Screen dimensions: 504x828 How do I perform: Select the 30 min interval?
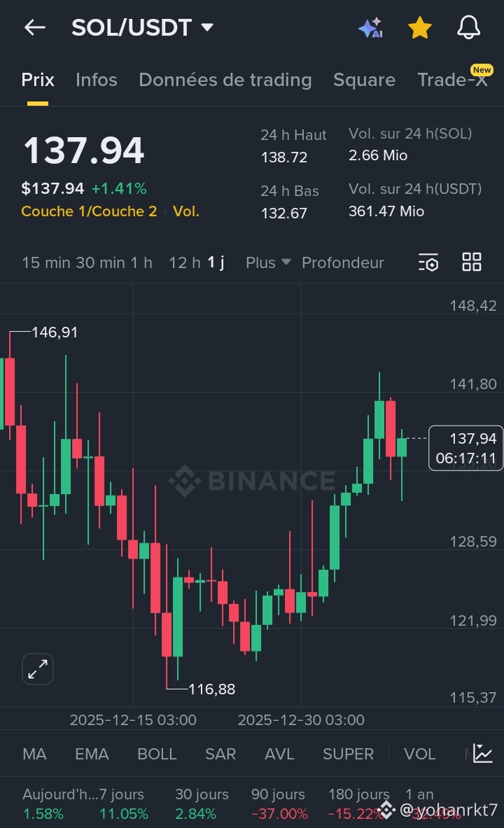pyautogui.click(x=100, y=262)
